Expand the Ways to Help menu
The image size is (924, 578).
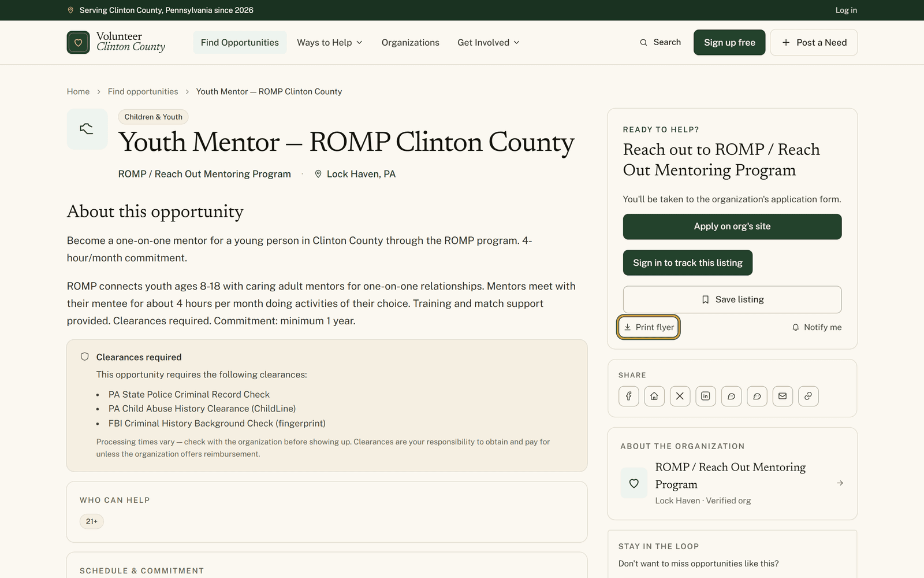coord(330,42)
